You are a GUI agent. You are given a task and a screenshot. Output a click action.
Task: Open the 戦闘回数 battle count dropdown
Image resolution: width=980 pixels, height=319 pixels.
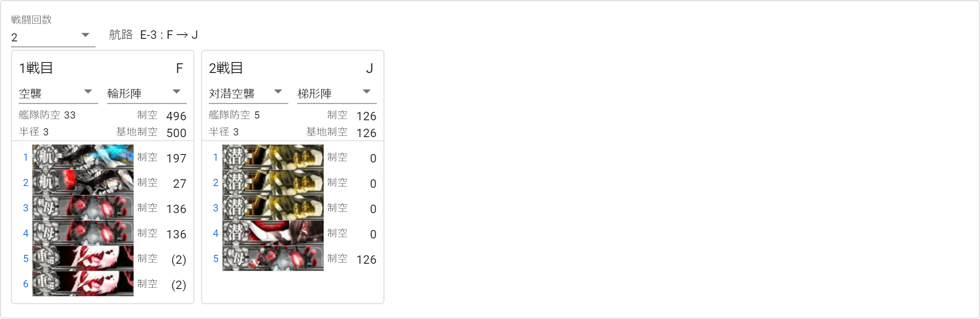point(53,36)
